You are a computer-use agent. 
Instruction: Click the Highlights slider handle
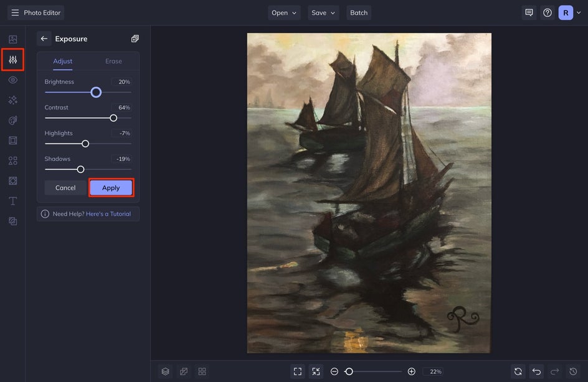tap(85, 144)
